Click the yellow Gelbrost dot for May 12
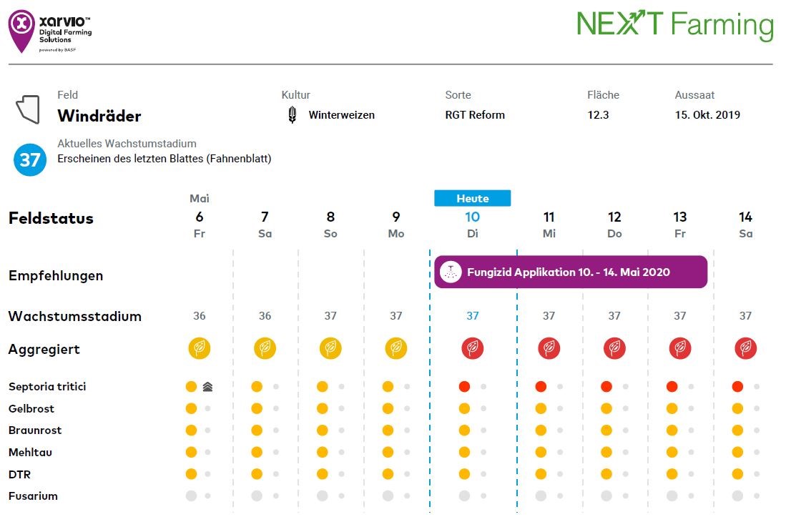 606,409
